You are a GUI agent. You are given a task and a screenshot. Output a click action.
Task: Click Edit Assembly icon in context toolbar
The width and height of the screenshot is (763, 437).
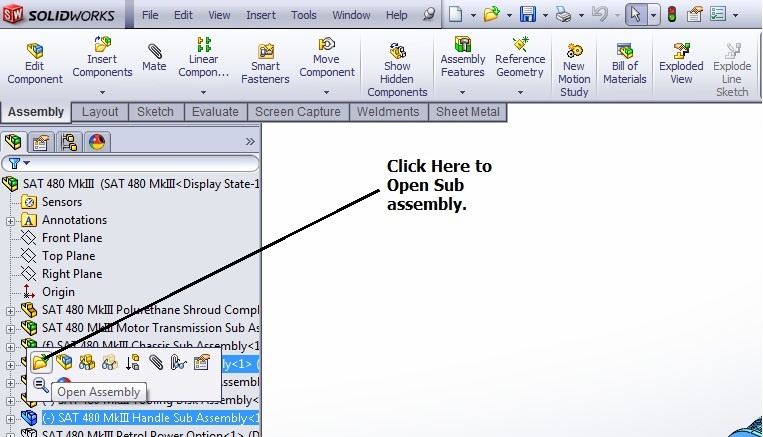[x=64, y=362]
